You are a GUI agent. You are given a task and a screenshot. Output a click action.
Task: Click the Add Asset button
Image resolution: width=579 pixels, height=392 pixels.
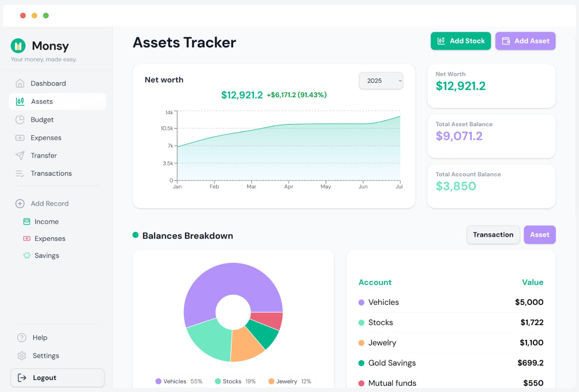525,41
